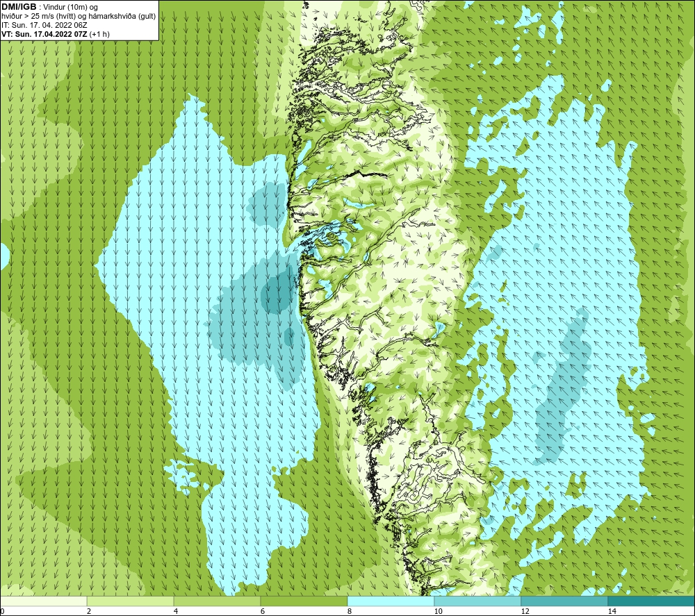Click the legend scale value 4
The width and height of the screenshot is (695, 616).
[176, 611]
